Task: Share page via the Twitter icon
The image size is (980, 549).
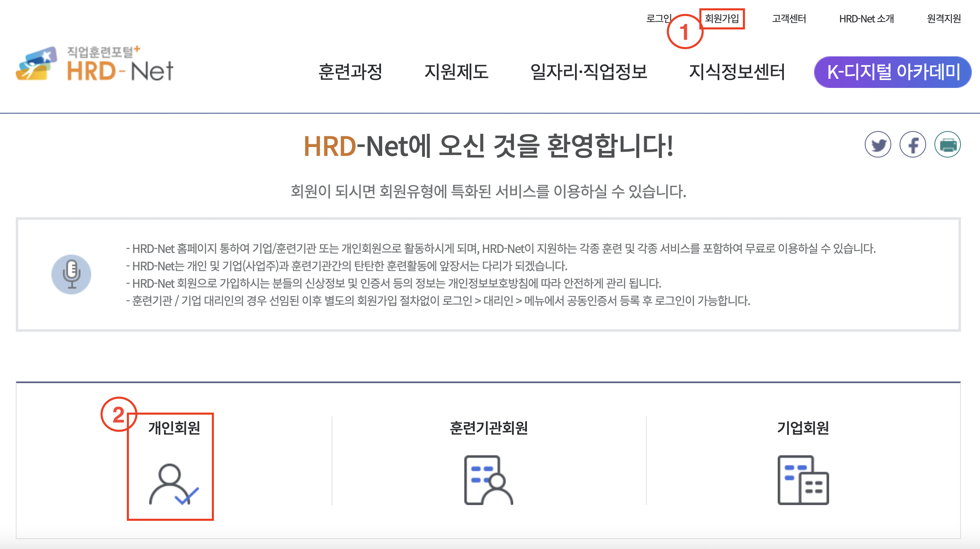Action: coord(878,144)
